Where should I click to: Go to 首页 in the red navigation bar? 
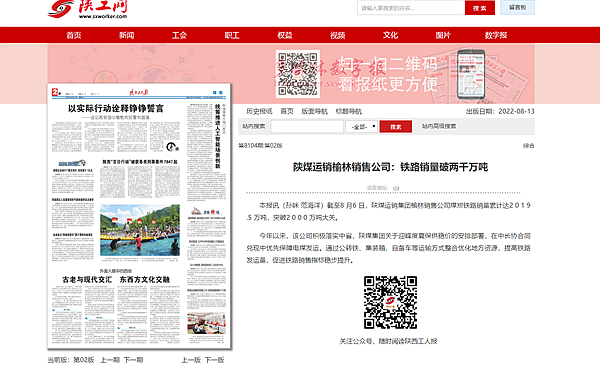74,35
